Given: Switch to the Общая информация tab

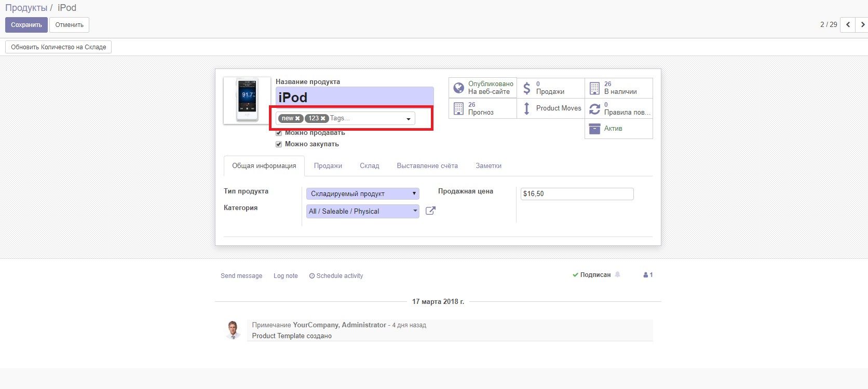Looking at the screenshot, I should [264, 166].
